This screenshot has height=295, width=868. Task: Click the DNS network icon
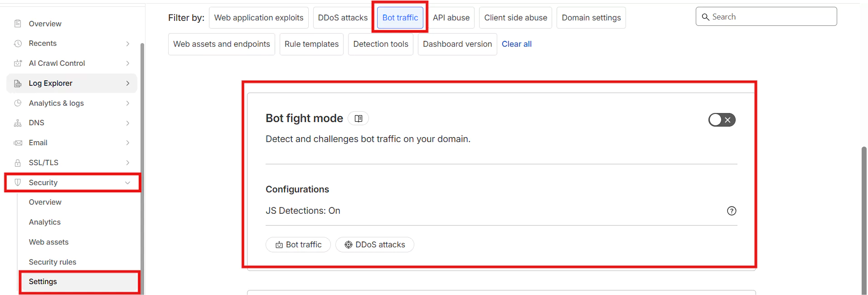pos(18,123)
